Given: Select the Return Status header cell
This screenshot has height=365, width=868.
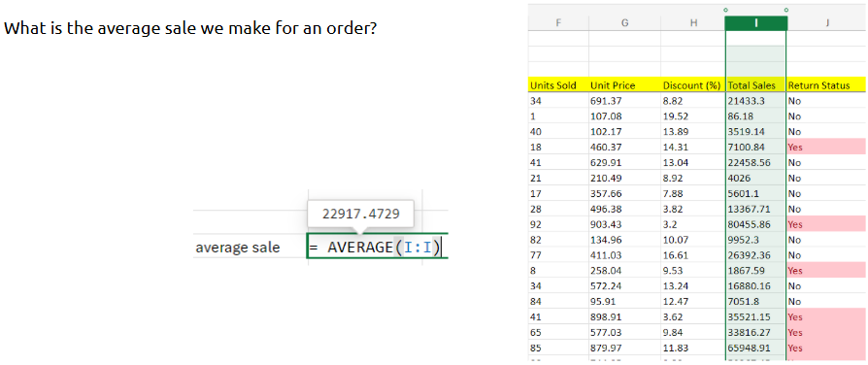Looking at the screenshot, I should tap(826, 85).
